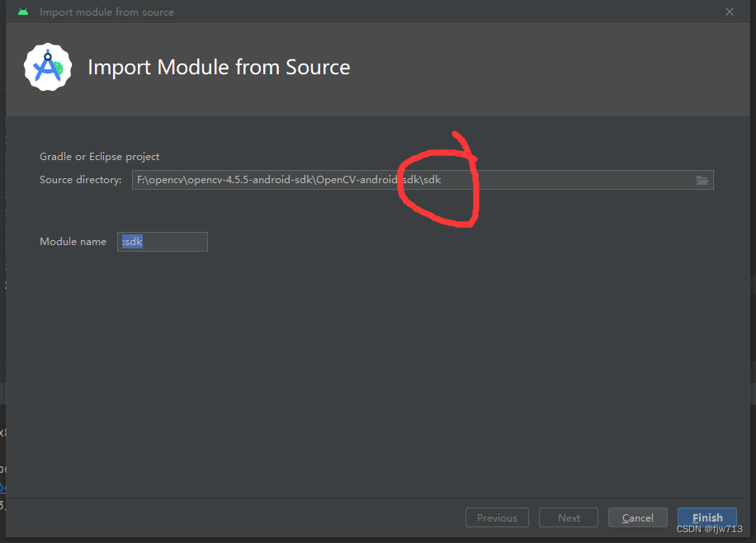The width and height of the screenshot is (756, 543).
Task: Click the 'Module name' label
Action: point(73,242)
